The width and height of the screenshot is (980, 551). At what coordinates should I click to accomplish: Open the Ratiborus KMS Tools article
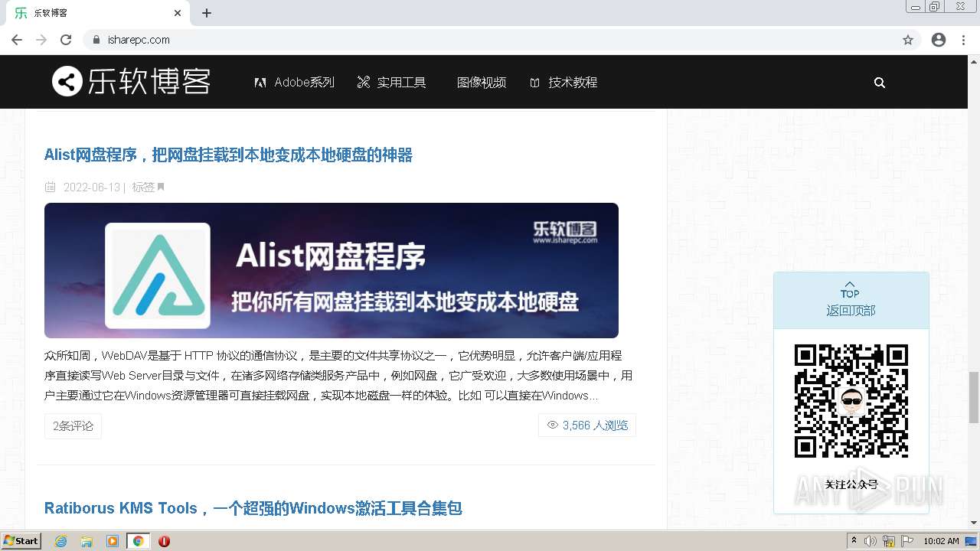(253, 508)
